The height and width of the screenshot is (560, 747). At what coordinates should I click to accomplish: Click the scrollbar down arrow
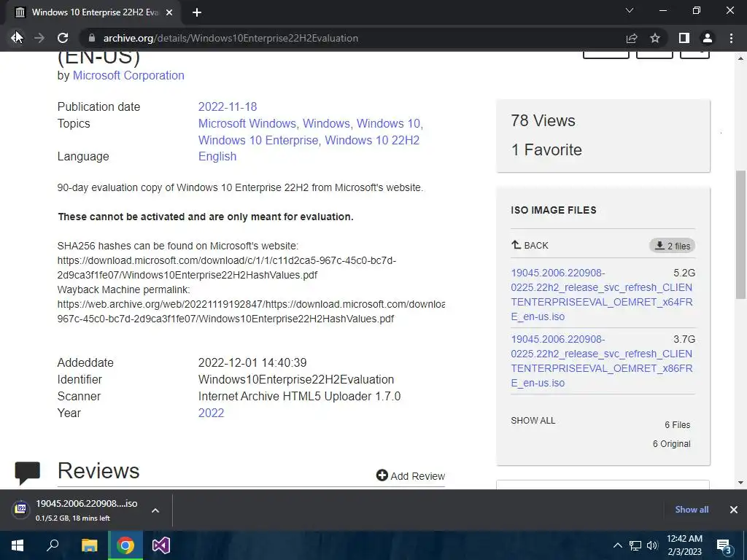(x=740, y=483)
